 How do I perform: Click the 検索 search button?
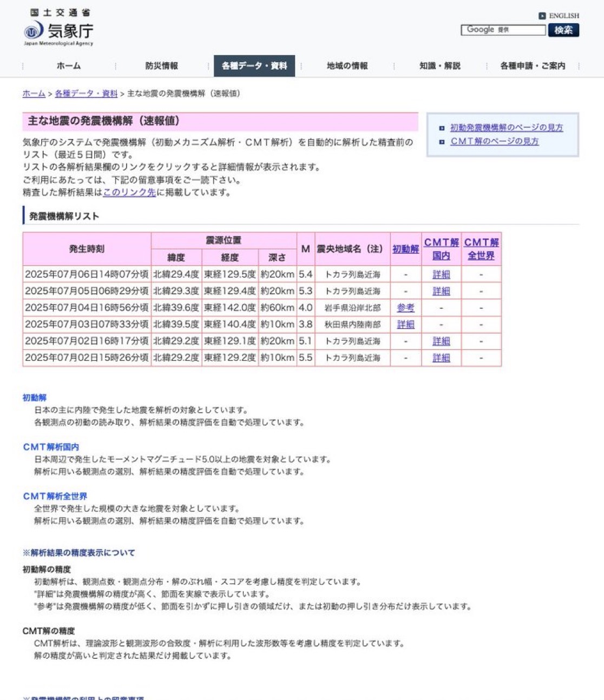(563, 30)
